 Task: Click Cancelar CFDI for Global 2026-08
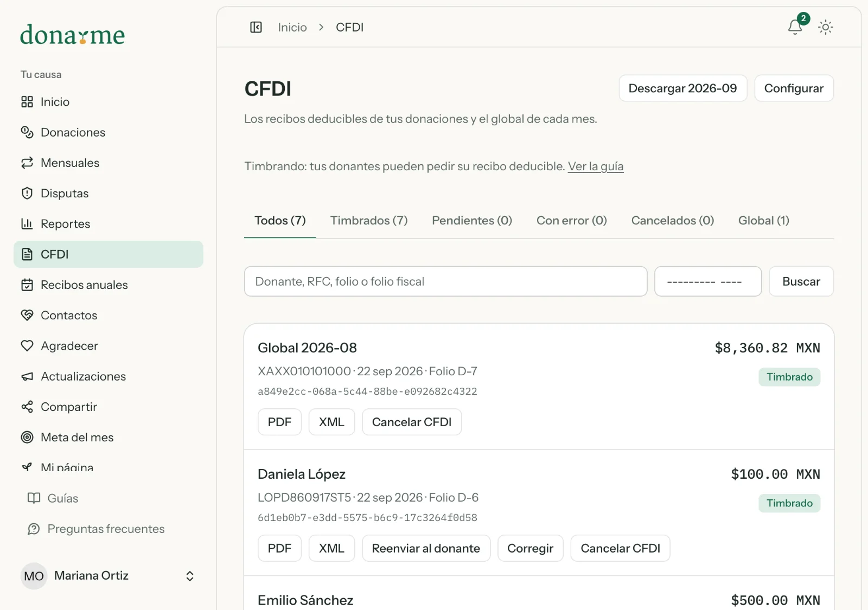tap(412, 422)
